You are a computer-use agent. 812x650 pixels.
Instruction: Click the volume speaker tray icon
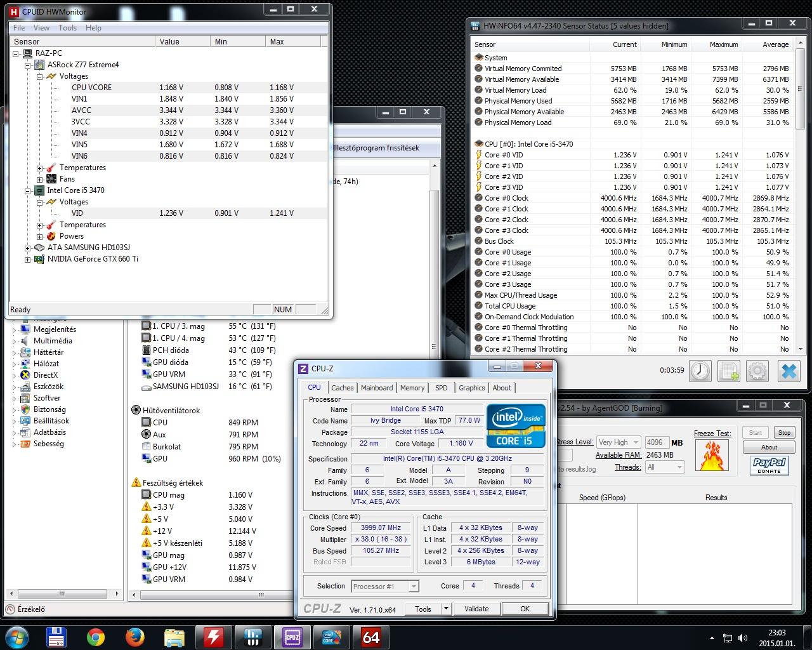coord(743,638)
